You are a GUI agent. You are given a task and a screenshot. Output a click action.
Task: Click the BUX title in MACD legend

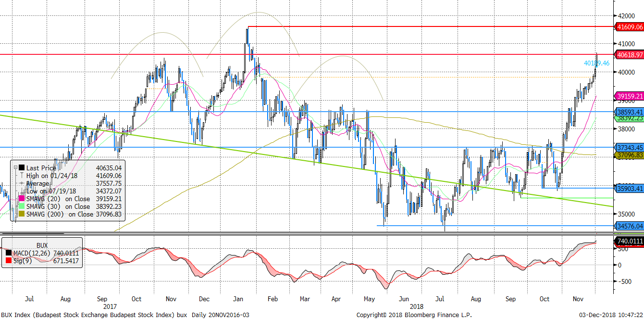tap(42, 245)
